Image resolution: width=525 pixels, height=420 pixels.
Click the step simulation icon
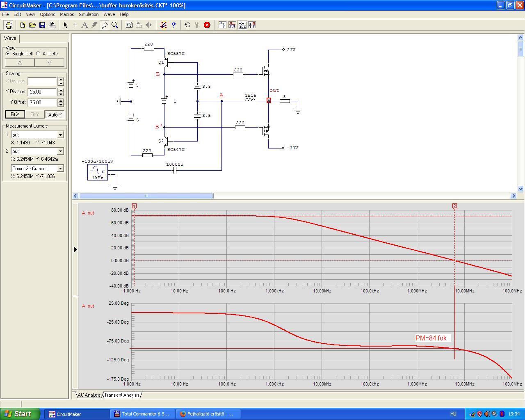pyautogui.click(x=197, y=25)
